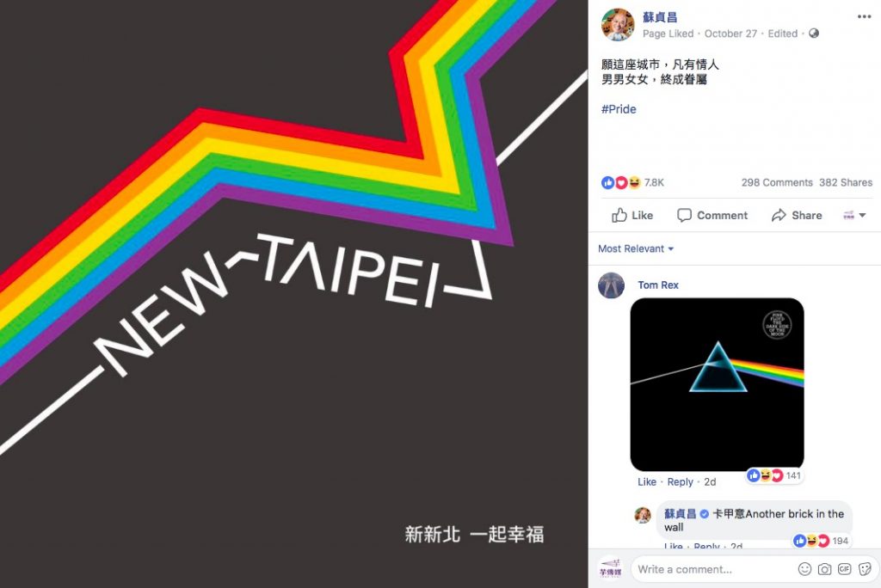Open the Dark Side of the Moon image
This screenshot has width=881, height=588.
coord(717,384)
